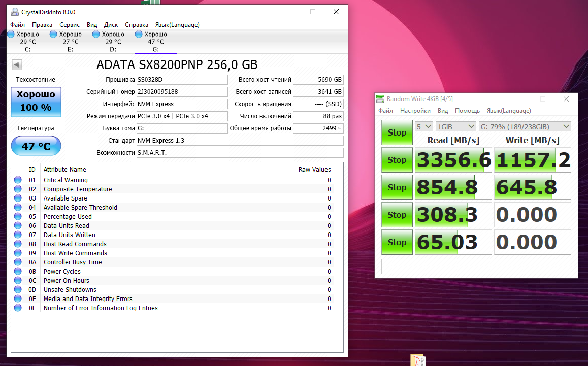Click Stop button beside 854.8 read result
The height and width of the screenshot is (366, 588).
pos(397,187)
